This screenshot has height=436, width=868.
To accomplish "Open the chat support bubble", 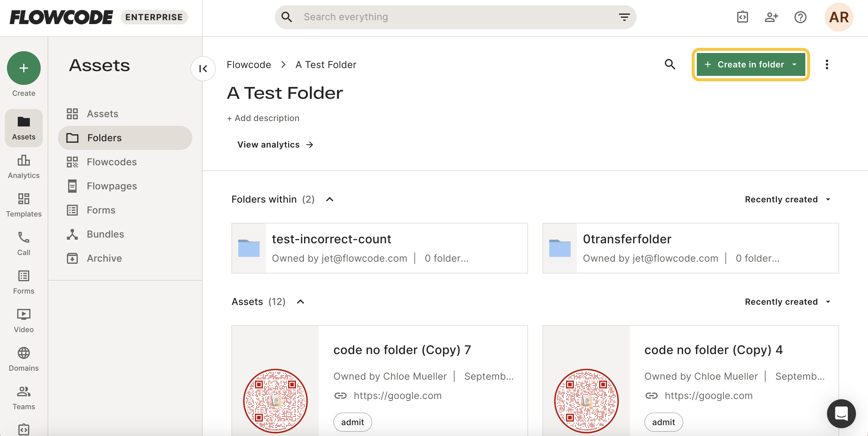I will 841,413.
